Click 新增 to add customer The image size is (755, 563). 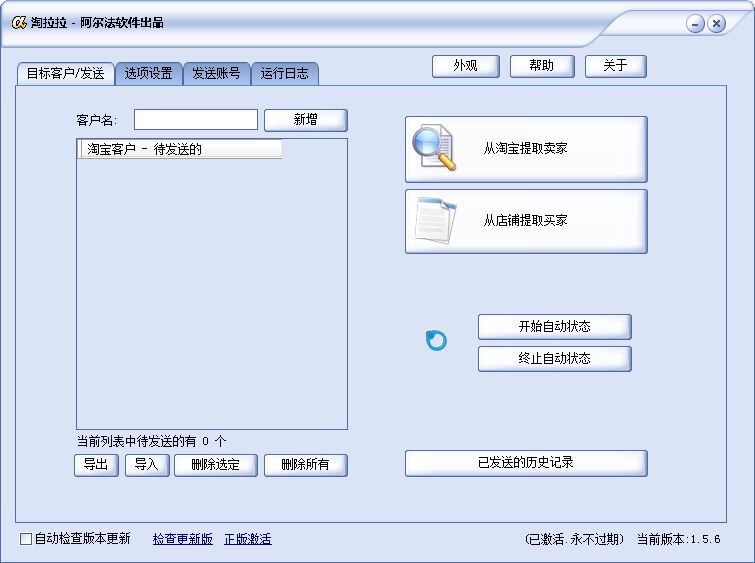pos(306,120)
